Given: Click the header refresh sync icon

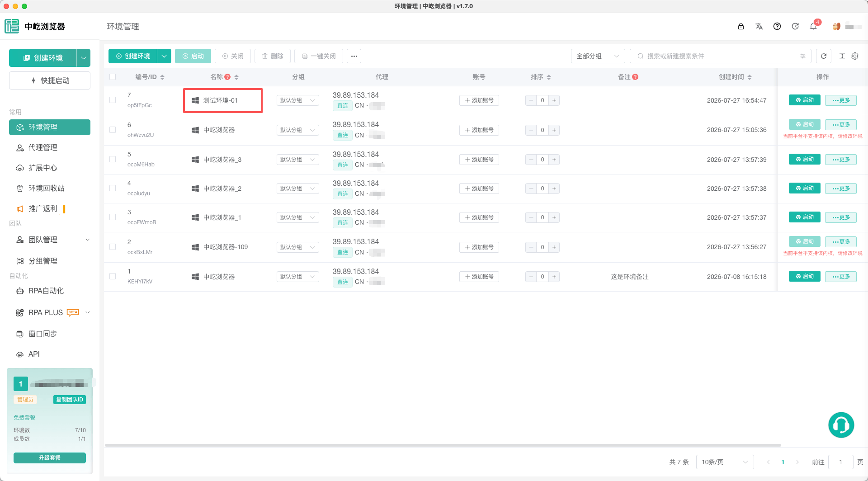Looking at the screenshot, I should tap(795, 26).
